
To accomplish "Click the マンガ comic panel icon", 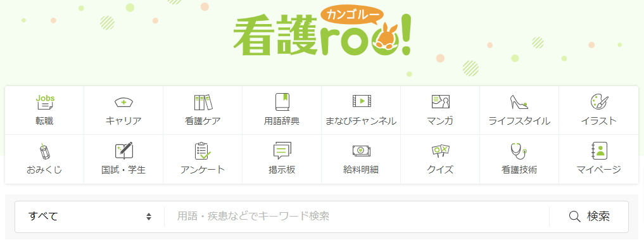I will [x=441, y=101].
